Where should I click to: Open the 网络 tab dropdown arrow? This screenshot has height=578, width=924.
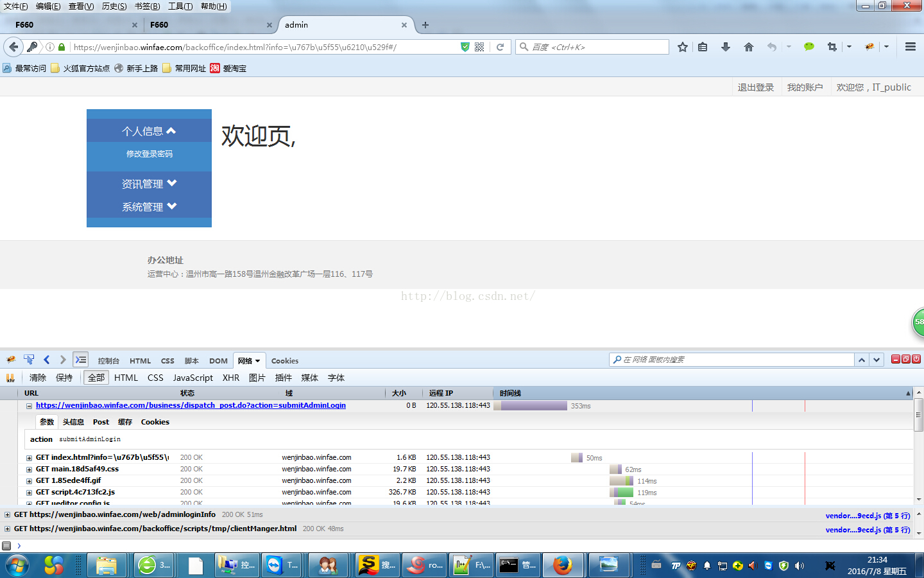tap(258, 361)
